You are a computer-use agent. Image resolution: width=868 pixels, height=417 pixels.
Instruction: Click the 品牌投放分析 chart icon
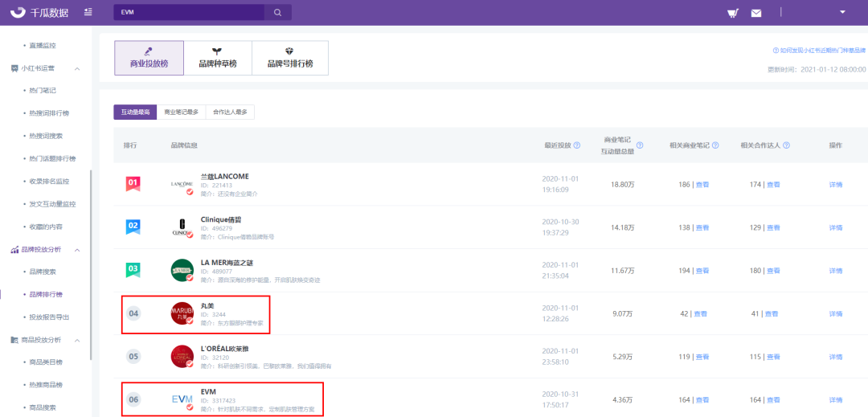coord(14,249)
